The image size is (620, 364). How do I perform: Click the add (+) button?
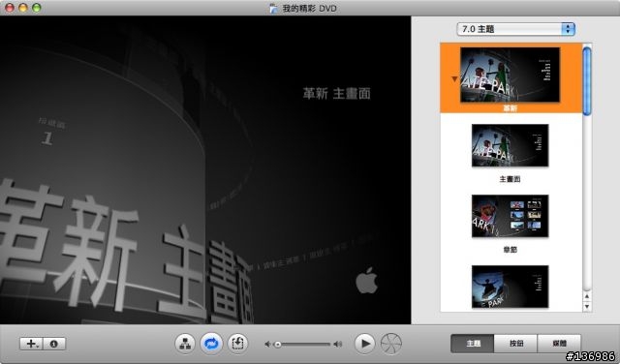[x=31, y=344]
